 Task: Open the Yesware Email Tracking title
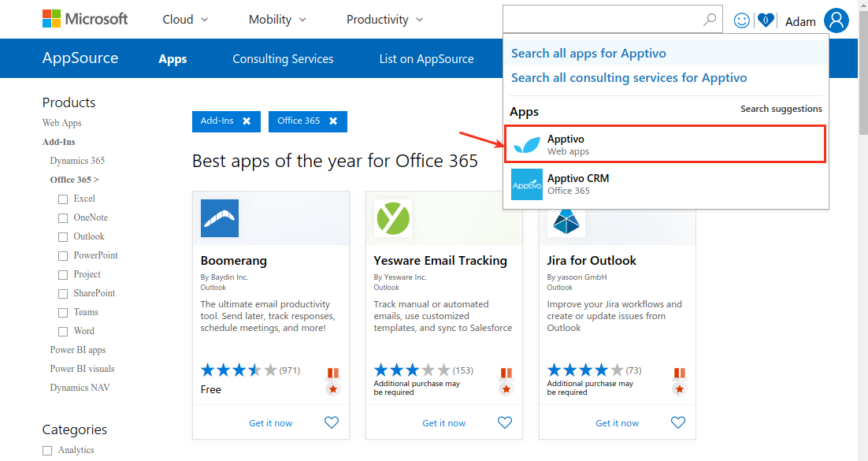(x=440, y=260)
